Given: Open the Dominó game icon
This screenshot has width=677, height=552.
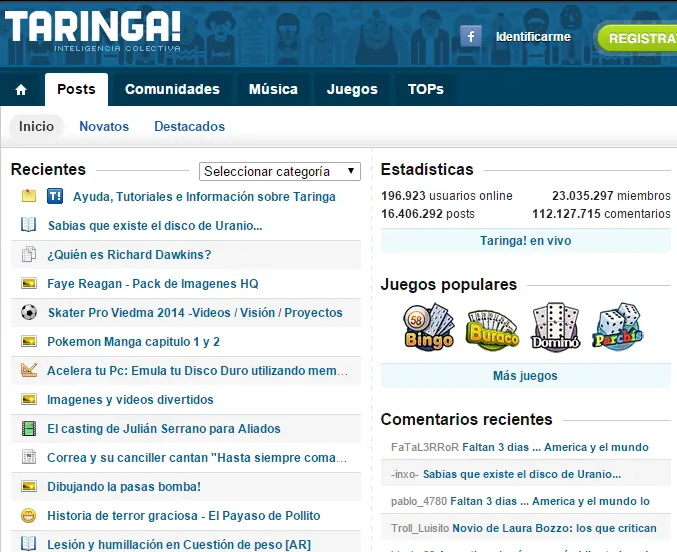Looking at the screenshot, I should 555,327.
